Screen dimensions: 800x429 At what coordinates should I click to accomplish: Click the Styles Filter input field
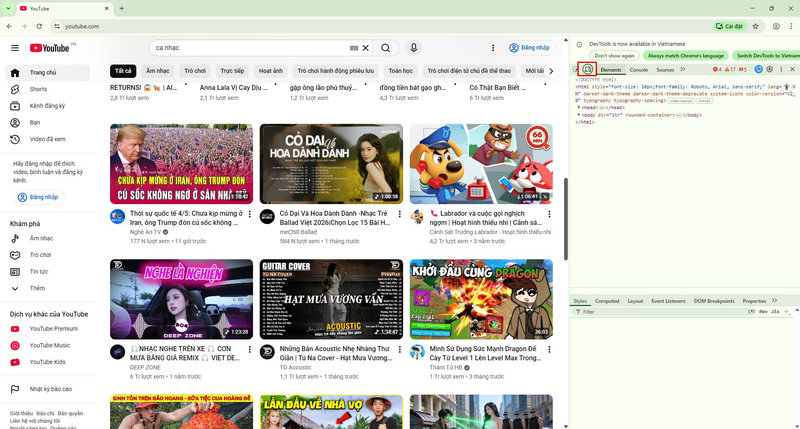[x=658, y=312]
